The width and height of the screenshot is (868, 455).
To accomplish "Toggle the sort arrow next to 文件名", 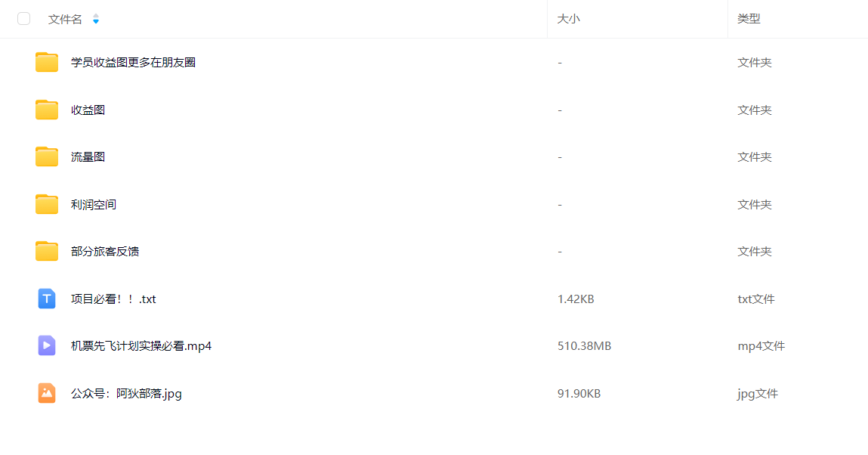I will [96, 19].
